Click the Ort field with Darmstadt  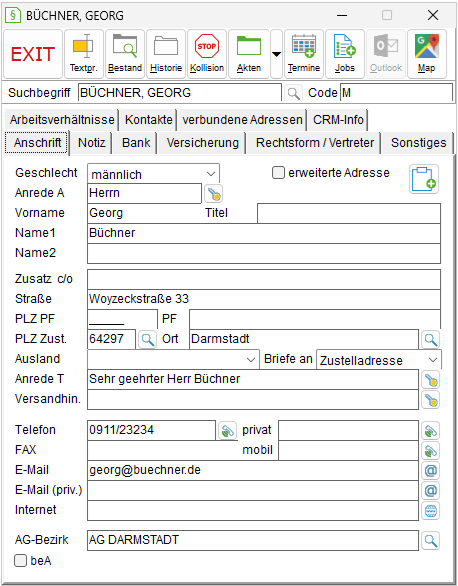[x=304, y=339]
